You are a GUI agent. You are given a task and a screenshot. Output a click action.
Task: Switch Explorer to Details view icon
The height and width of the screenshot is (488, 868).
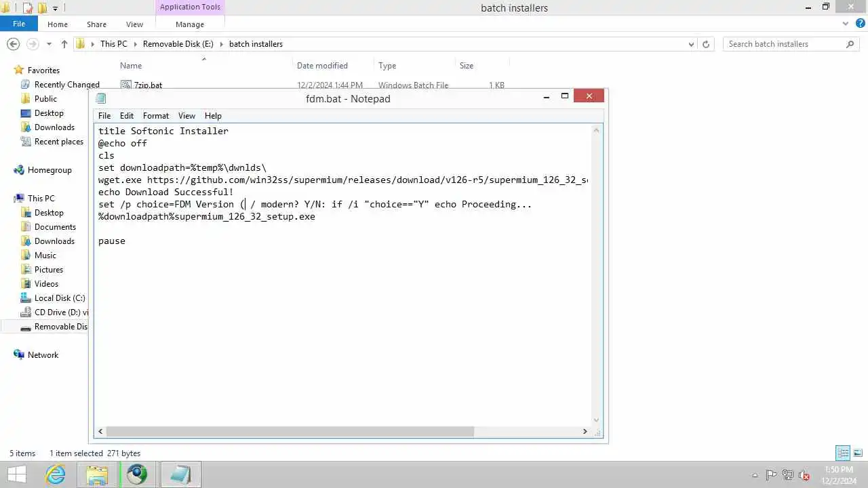[x=843, y=453]
